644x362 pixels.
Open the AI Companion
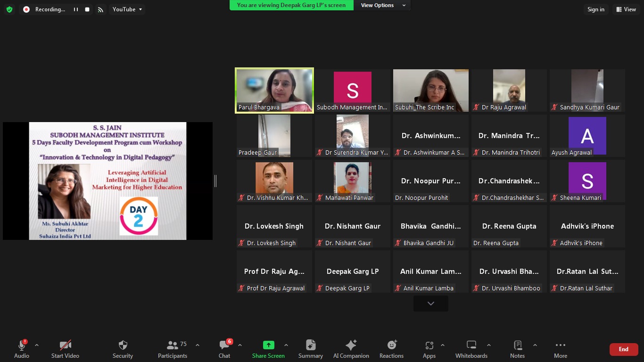351,349
